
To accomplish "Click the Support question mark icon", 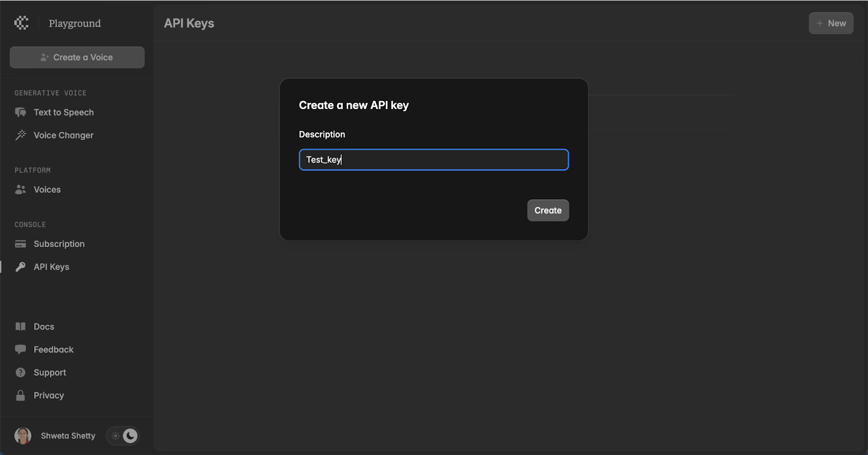I will click(x=21, y=372).
